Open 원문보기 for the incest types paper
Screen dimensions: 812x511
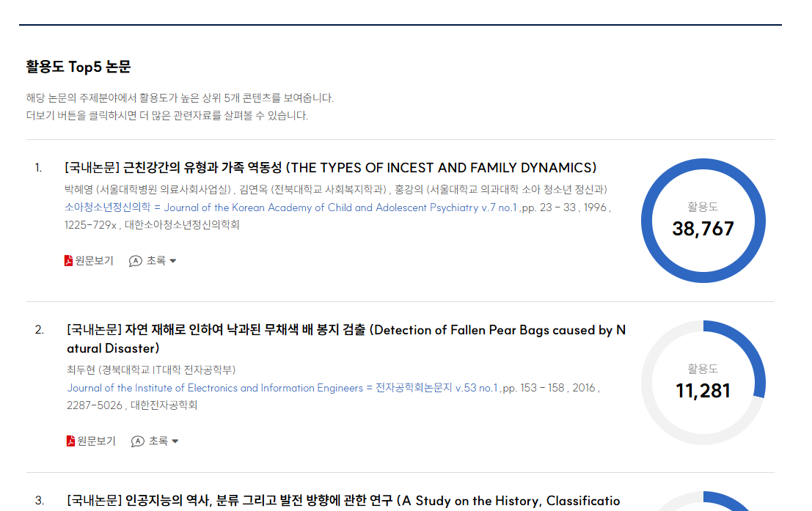[94, 260]
